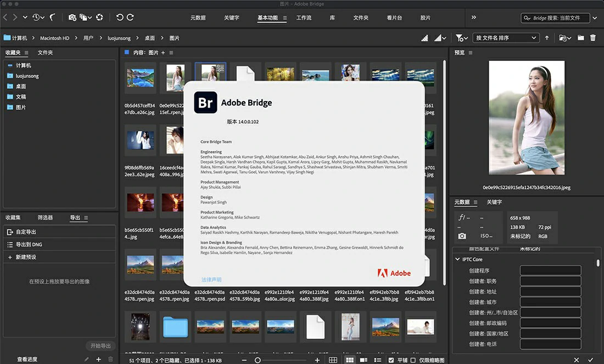Collapse the IPTC Core section
Viewport: 604px width, 364px height.
tap(457, 260)
